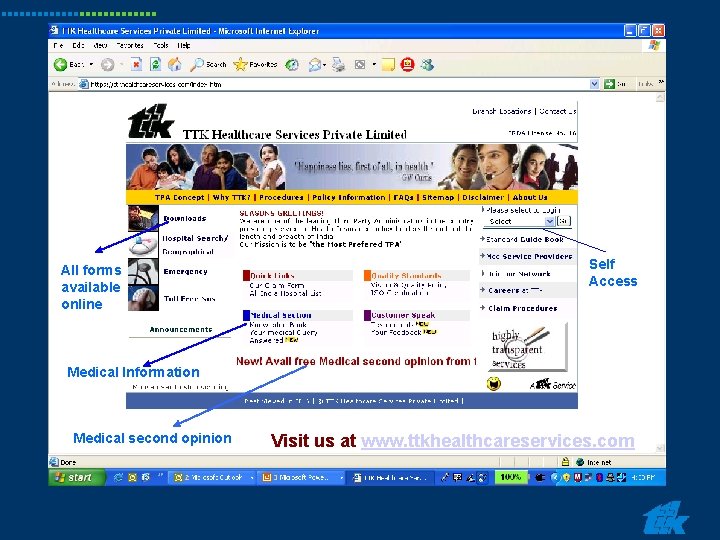The height and width of the screenshot is (540, 720).
Task: Click the Start button
Action: click(77, 478)
